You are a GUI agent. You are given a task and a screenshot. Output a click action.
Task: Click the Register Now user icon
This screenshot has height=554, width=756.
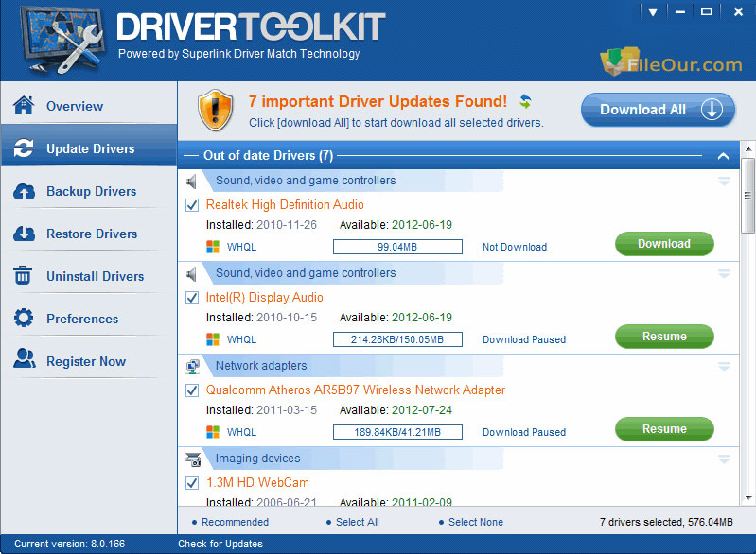pos(24,359)
